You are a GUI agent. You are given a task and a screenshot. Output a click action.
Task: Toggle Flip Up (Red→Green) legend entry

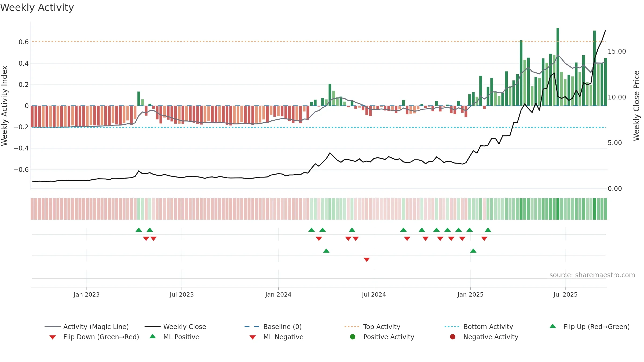[589, 327]
